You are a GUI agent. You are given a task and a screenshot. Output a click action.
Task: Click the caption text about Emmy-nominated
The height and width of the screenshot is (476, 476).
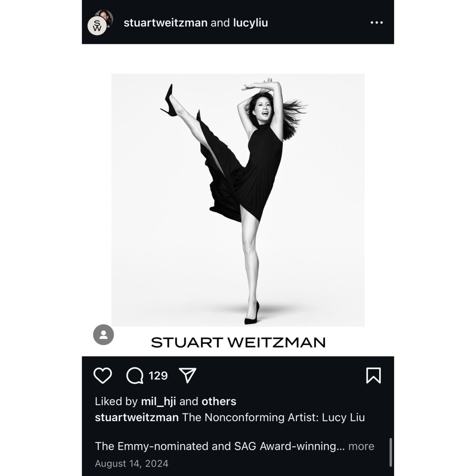click(220, 446)
